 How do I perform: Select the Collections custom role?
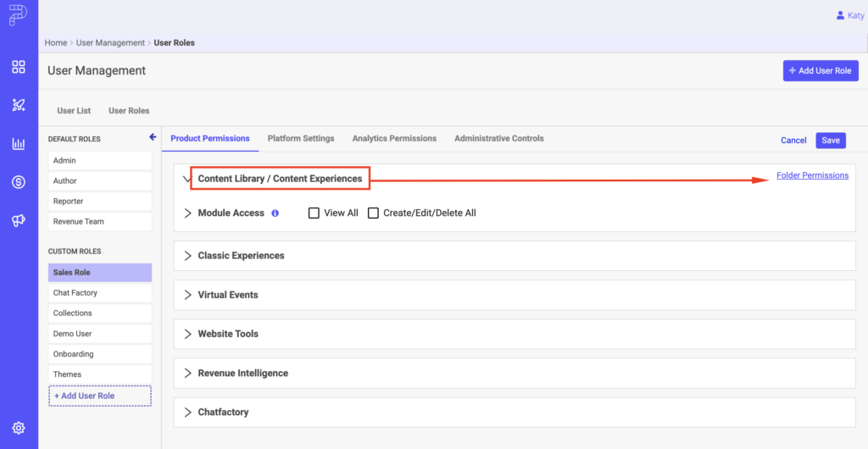click(100, 313)
